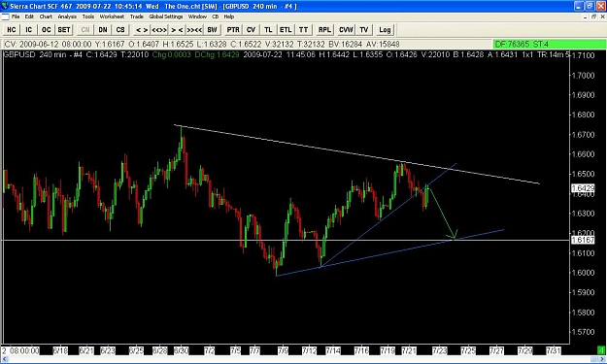
Task: Open the Help menu
Action: pos(229,17)
